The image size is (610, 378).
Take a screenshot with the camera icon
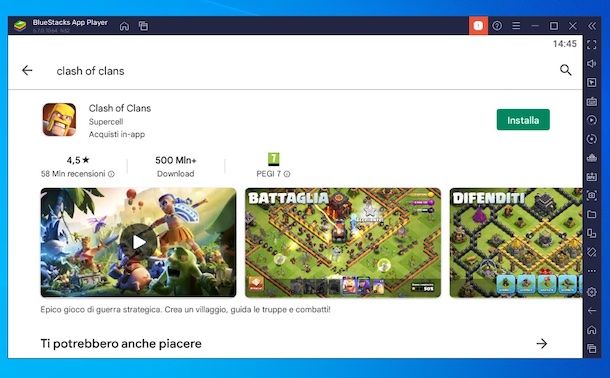(x=592, y=195)
